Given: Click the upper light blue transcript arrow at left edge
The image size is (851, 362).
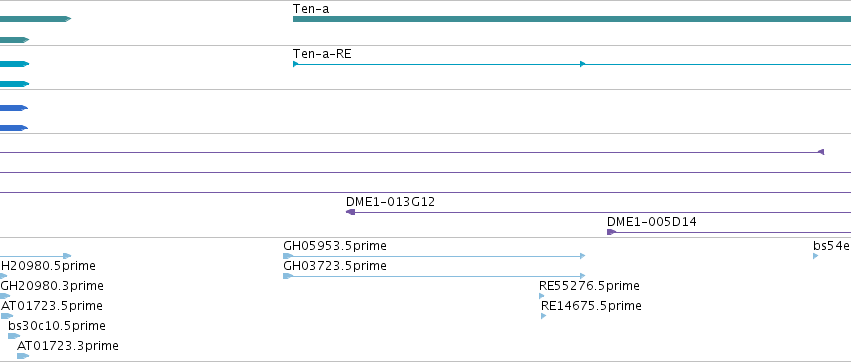Looking at the screenshot, I should click(14, 64).
